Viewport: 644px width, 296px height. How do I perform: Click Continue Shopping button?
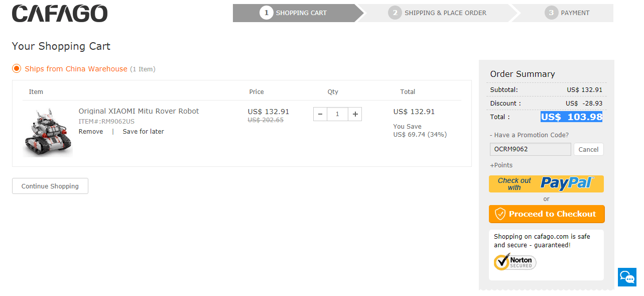(50, 186)
